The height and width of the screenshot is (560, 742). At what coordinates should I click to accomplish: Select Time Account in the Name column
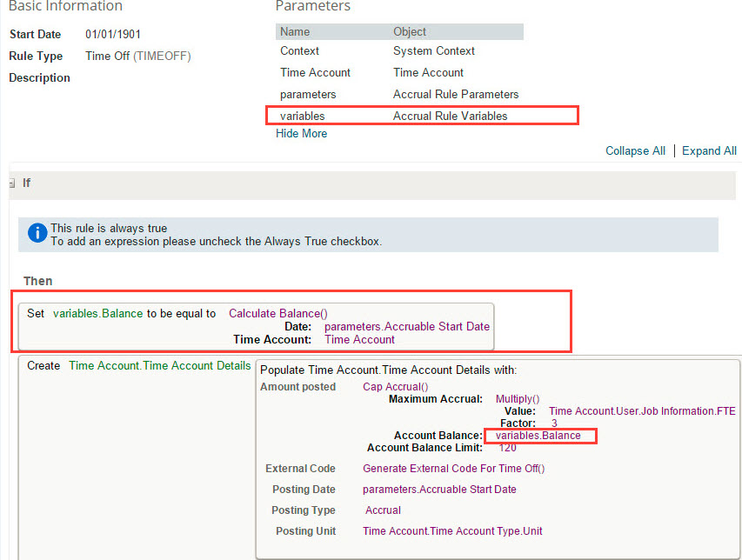pos(315,72)
